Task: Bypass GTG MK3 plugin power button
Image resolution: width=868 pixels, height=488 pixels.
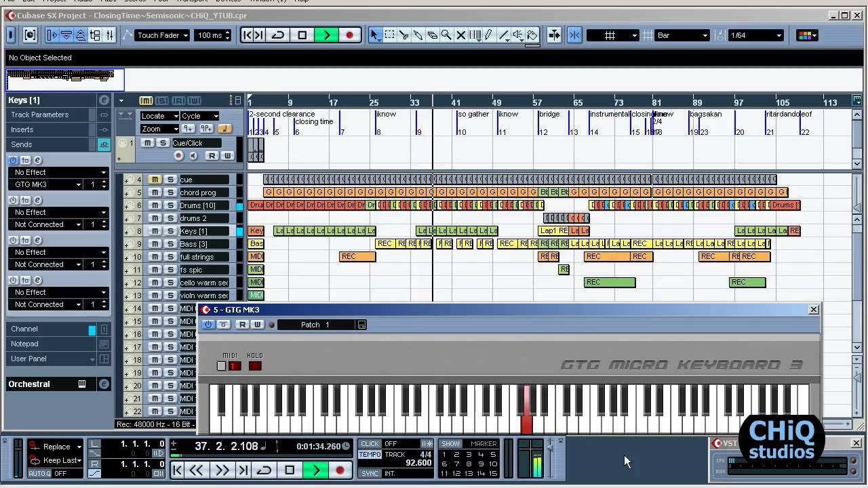Action: coord(208,325)
